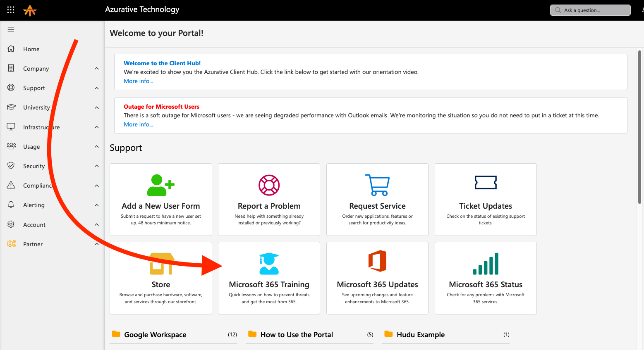The width and height of the screenshot is (644, 350).
Task: Click the Azurative Technology header title
Action: point(142,10)
